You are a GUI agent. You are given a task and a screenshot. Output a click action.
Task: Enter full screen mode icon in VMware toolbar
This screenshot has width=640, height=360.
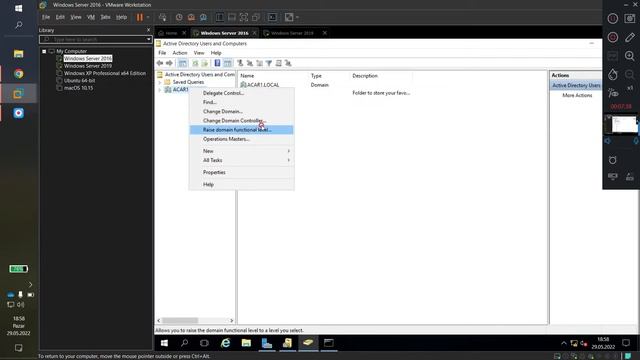point(244,17)
